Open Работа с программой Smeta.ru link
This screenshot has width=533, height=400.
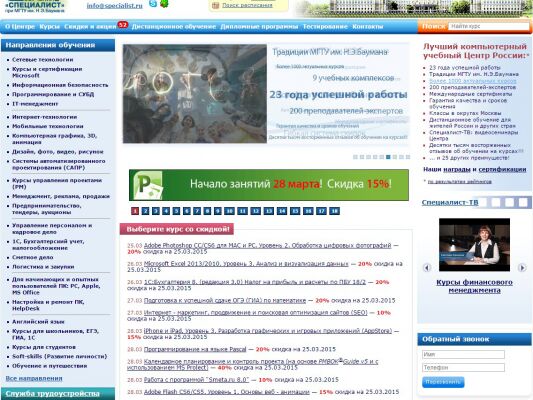(x=196, y=380)
